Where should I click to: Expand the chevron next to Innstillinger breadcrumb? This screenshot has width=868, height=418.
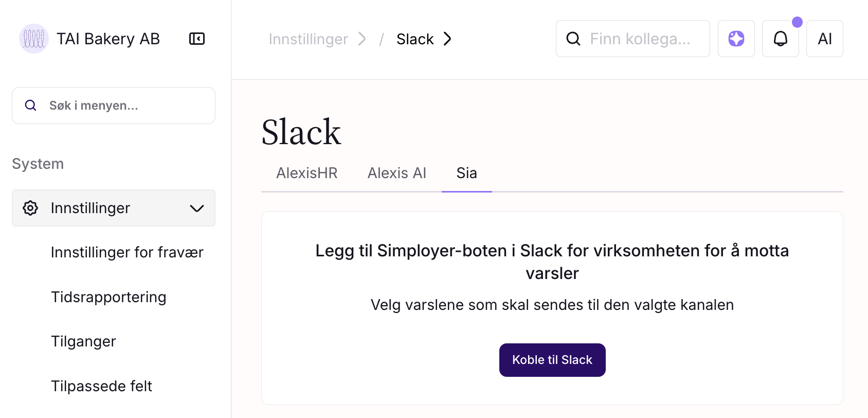[x=362, y=39]
